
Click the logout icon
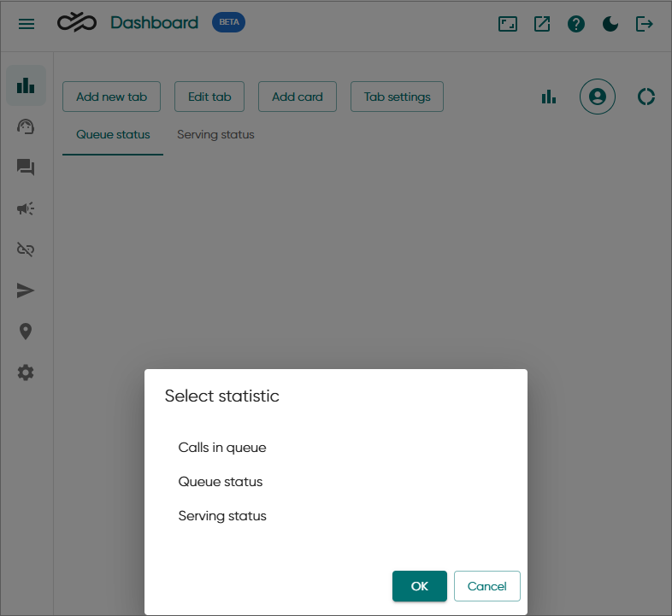pos(645,24)
